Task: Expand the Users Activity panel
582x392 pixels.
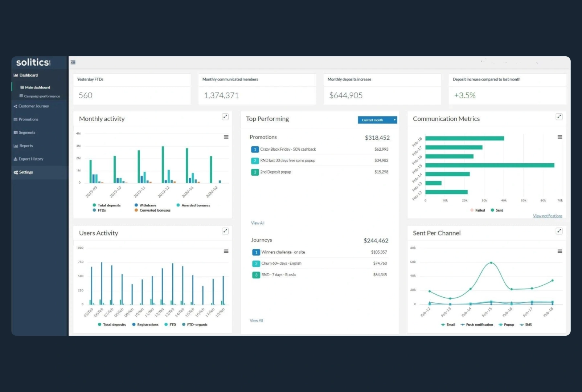Action: tap(225, 231)
